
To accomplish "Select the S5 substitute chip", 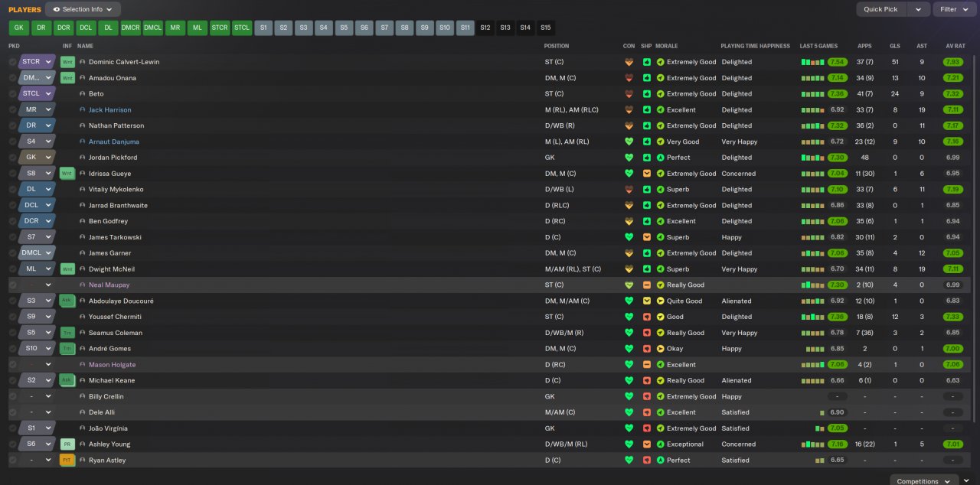I will [345, 28].
